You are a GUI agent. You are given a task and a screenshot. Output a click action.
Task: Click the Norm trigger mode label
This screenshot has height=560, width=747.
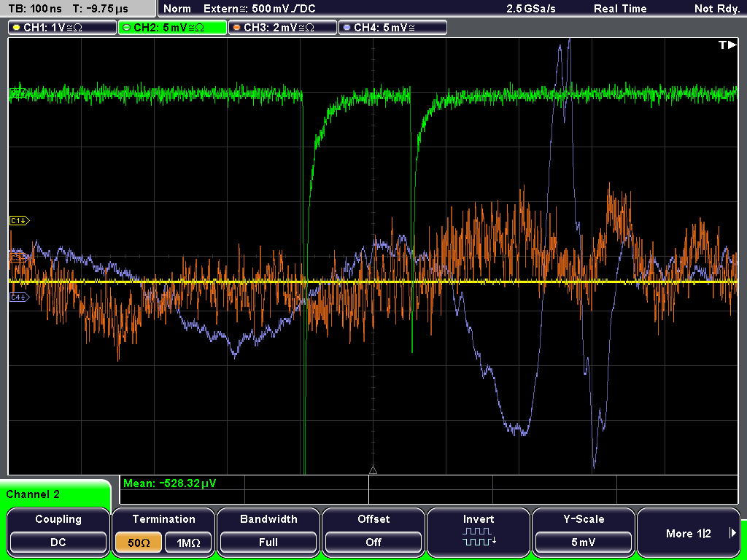[177, 9]
